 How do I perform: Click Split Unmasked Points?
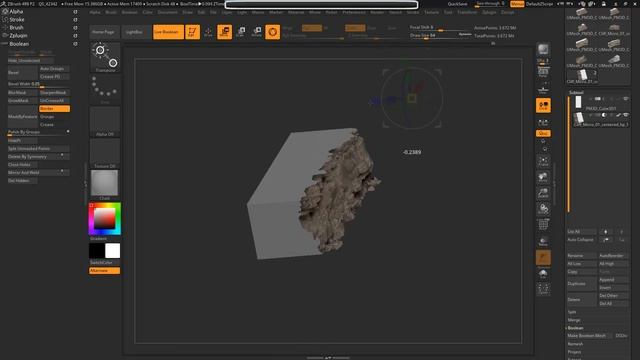coord(38,149)
